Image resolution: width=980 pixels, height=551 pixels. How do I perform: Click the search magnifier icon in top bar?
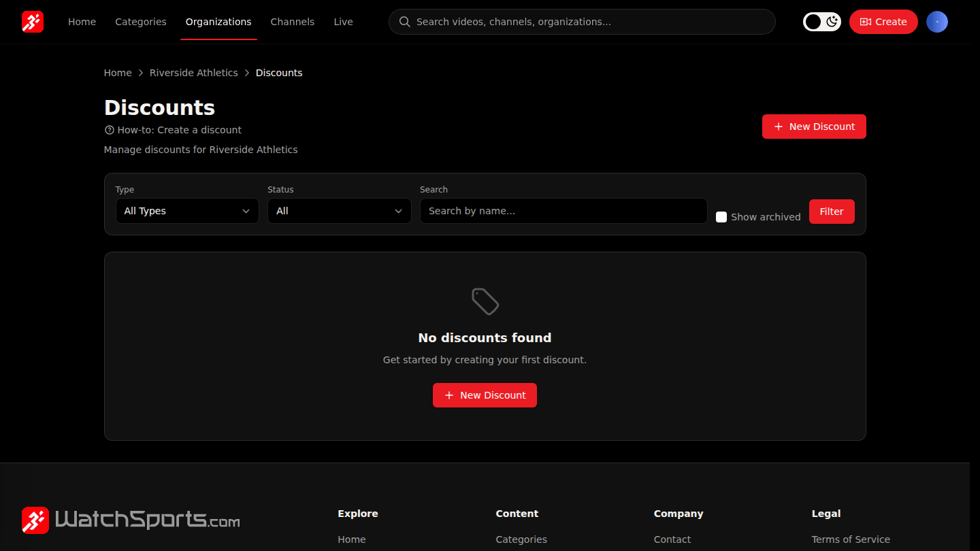click(x=404, y=22)
